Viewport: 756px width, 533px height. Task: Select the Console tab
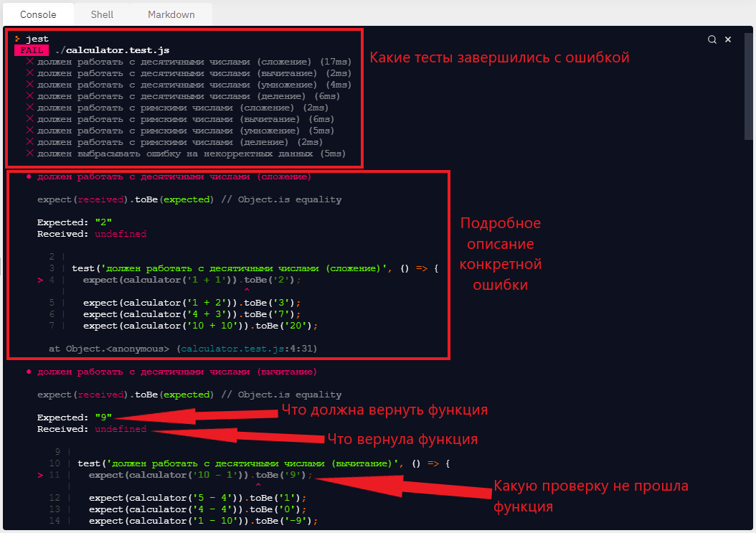coord(38,14)
